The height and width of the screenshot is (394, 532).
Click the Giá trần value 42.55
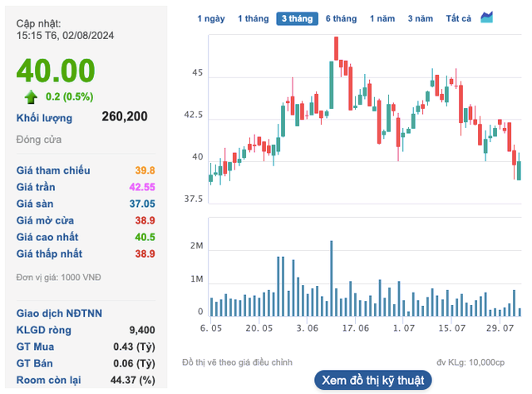[x=140, y=187]
